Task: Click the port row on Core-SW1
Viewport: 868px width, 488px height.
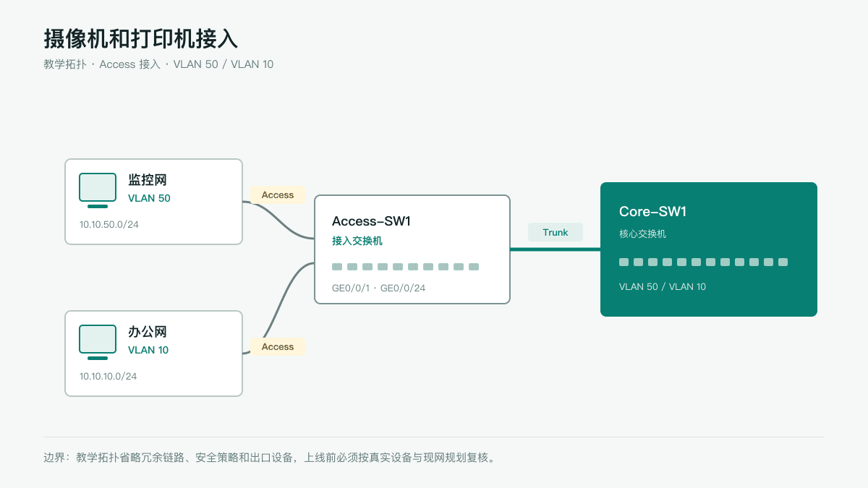Action: (704, 262)
